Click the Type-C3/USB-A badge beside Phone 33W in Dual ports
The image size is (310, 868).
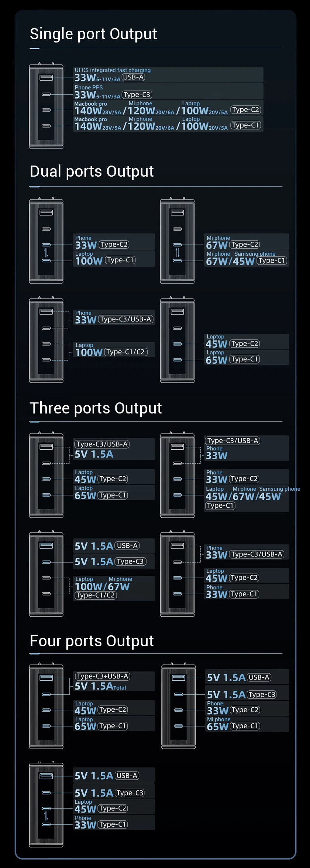tap(126, 319)
